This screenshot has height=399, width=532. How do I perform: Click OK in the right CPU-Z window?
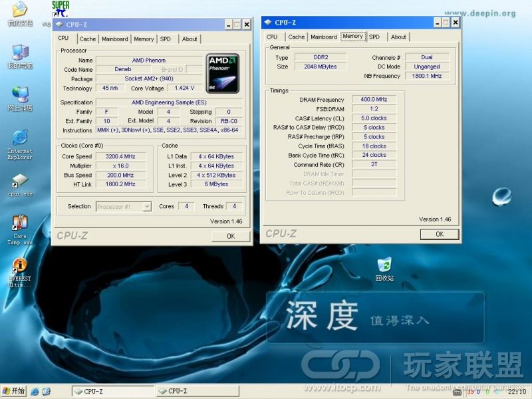[440, 234]
